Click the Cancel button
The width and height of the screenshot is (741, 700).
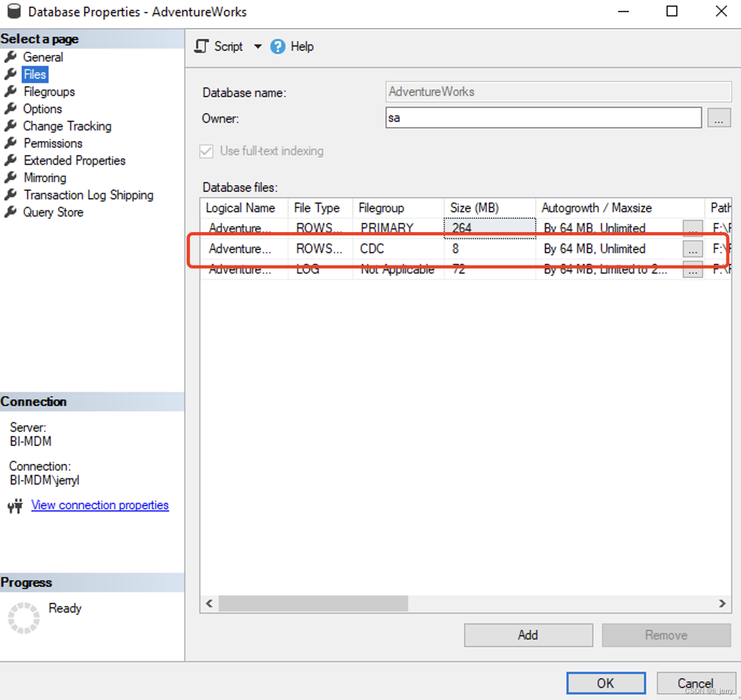696,683
